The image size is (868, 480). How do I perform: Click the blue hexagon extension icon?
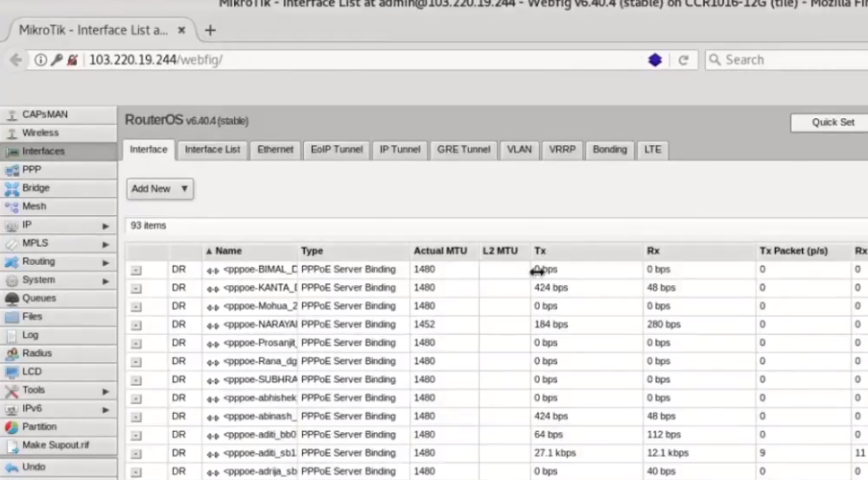[x=655, y=60]
